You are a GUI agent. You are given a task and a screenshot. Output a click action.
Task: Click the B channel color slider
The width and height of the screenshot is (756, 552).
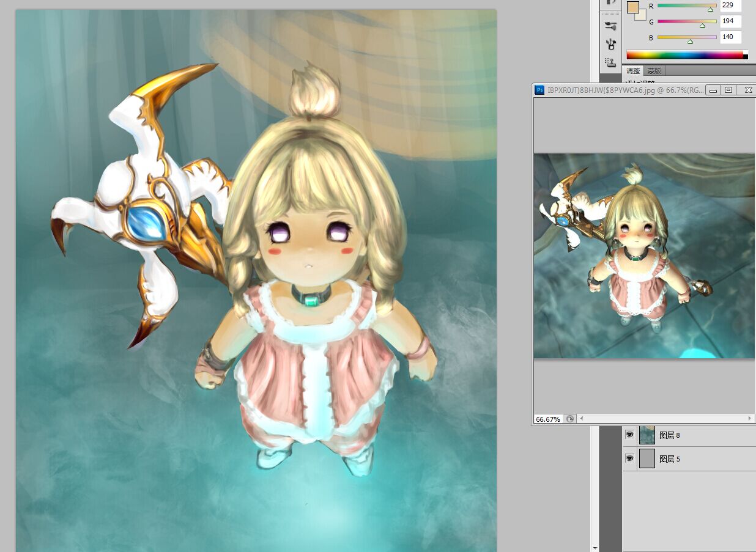click(x=687, y=38)
